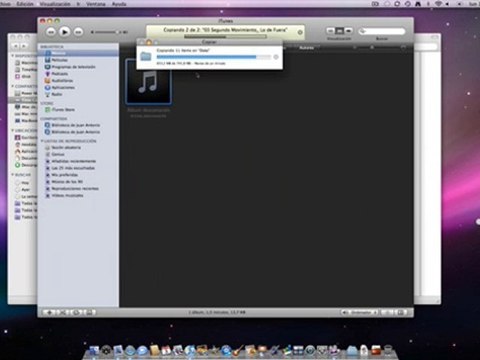Focus the iTunes search field

[x=382, y=31]
